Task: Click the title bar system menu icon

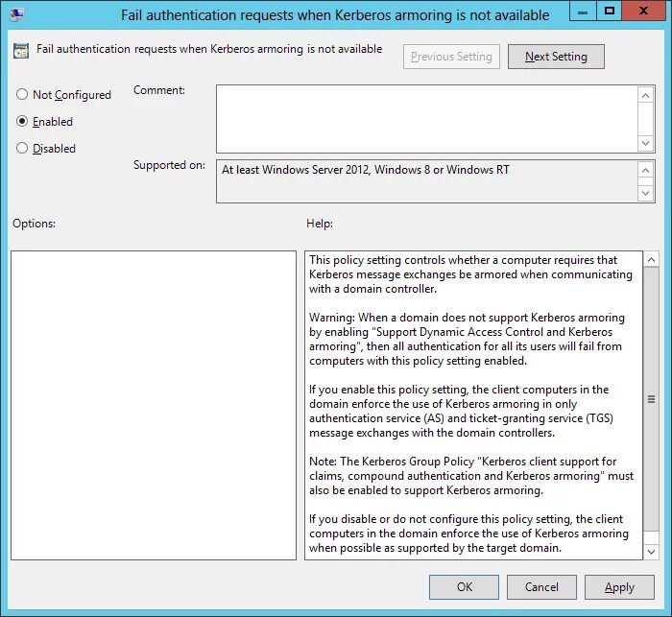Action: (16, 15)
